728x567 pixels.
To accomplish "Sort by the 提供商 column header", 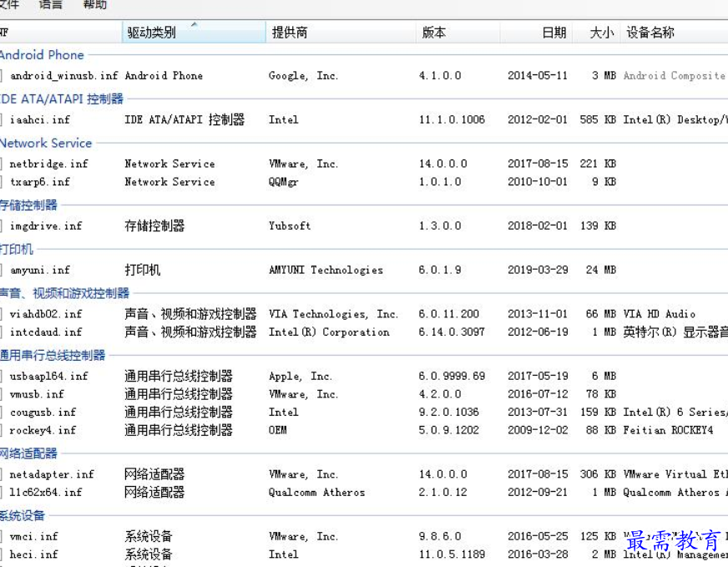I will pos(341,32).
